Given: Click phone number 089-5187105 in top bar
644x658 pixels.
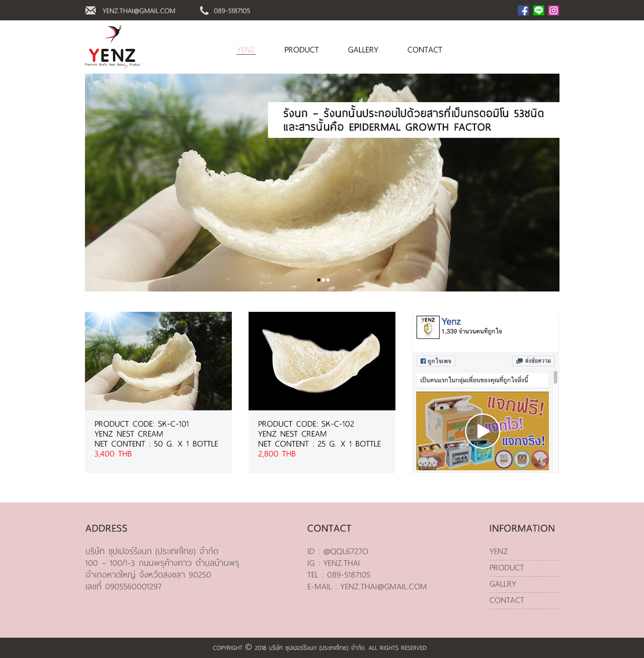Looking at the screenshot, I should tap(232, 11).
